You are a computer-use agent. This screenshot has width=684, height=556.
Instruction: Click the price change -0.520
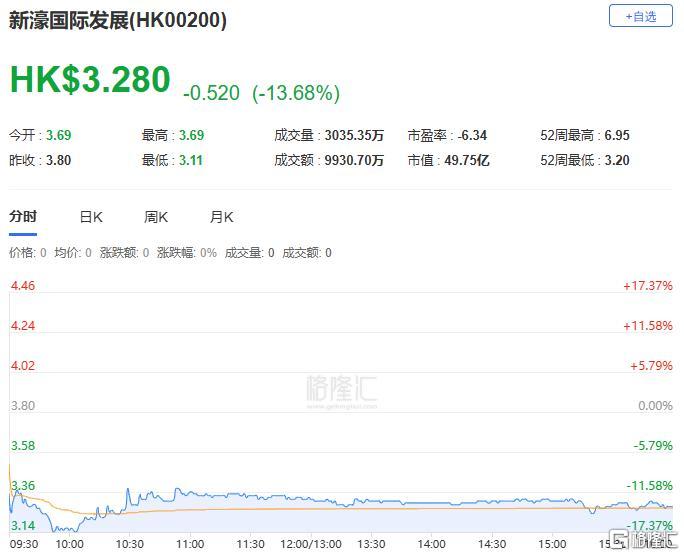coord(212,93)
